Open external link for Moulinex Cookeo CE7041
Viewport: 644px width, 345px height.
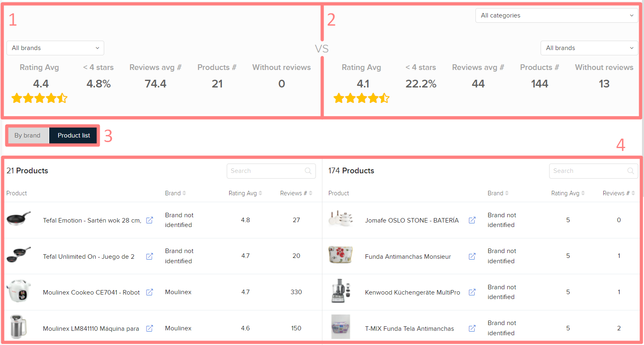click(149, 292)
